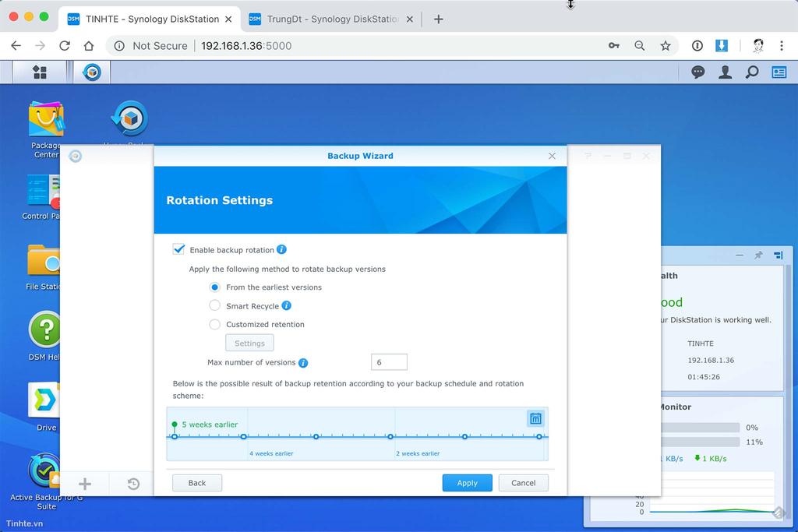Cancel the Backup Wizard
The image size is (798, 532).
[523, 483]
